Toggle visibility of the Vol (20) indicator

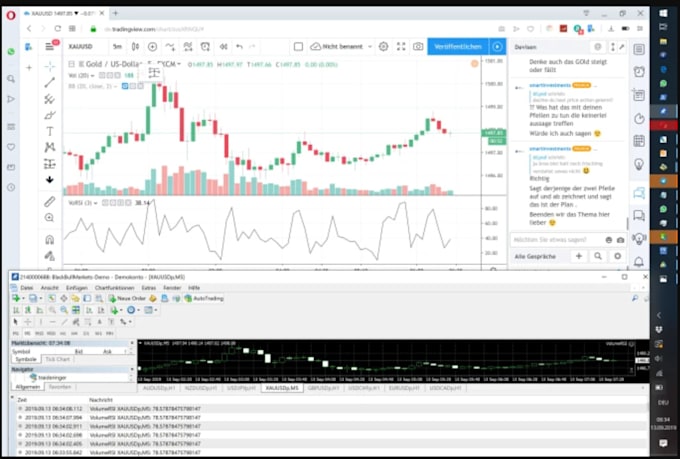102,75
